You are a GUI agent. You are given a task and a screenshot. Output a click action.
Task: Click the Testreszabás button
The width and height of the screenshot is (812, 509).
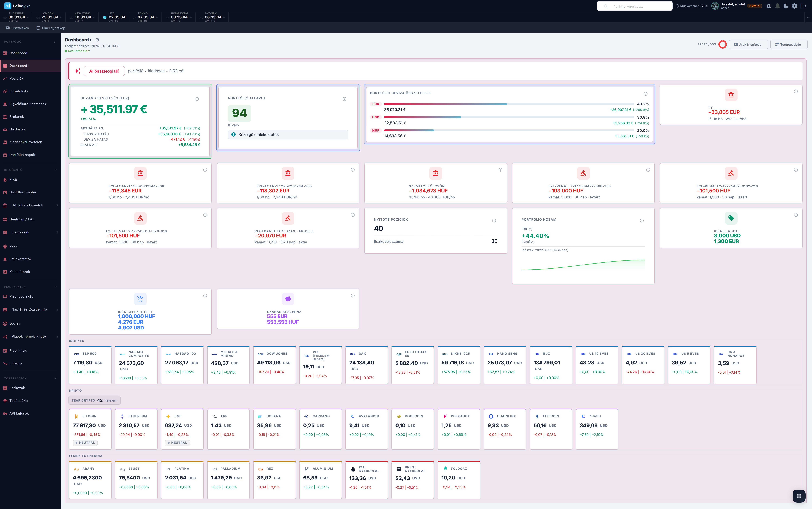tap(788, 44)
